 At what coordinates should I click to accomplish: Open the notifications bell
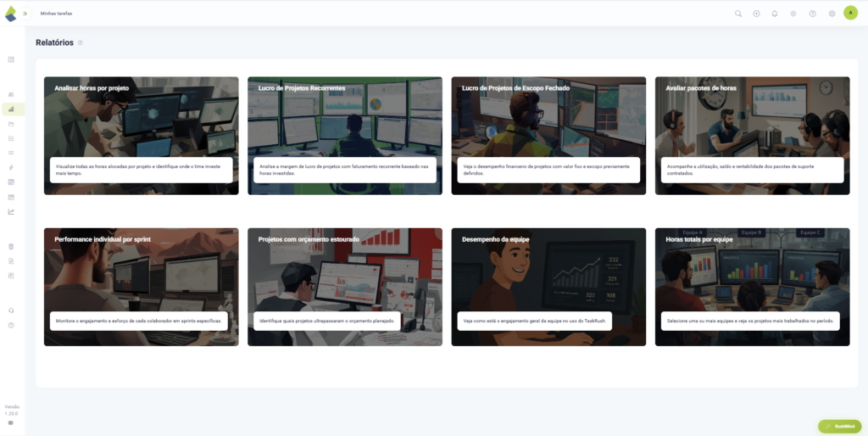(x=775, y=14)
